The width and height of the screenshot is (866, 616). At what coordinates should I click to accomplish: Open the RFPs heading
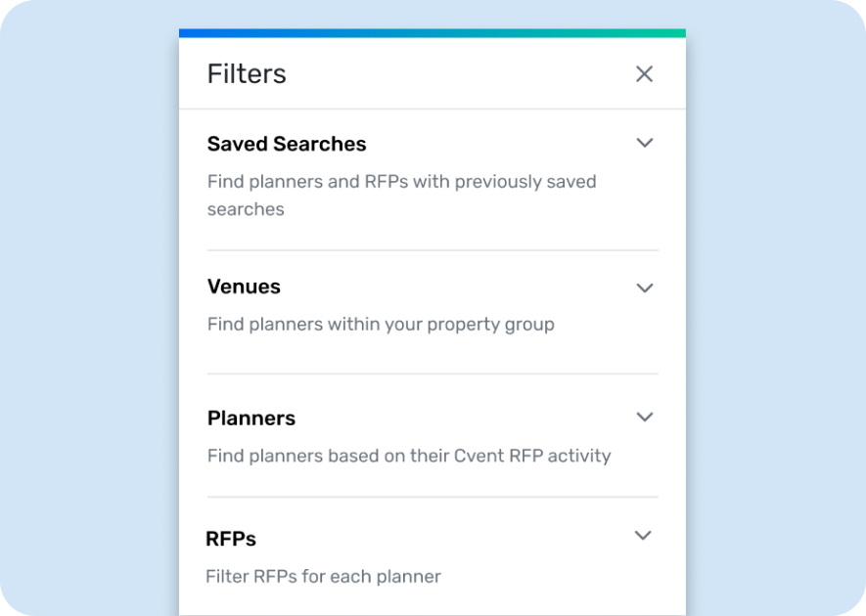231,539
